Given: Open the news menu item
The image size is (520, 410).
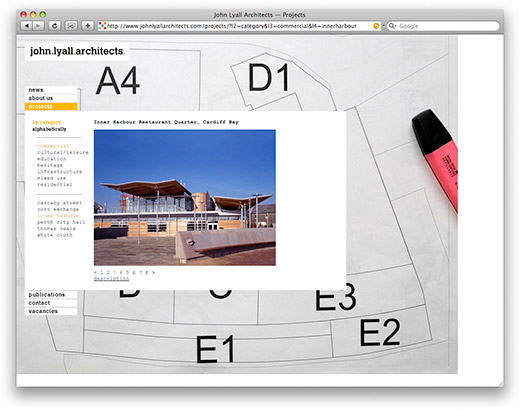Looking at the screenshot, I should [51, 90].
